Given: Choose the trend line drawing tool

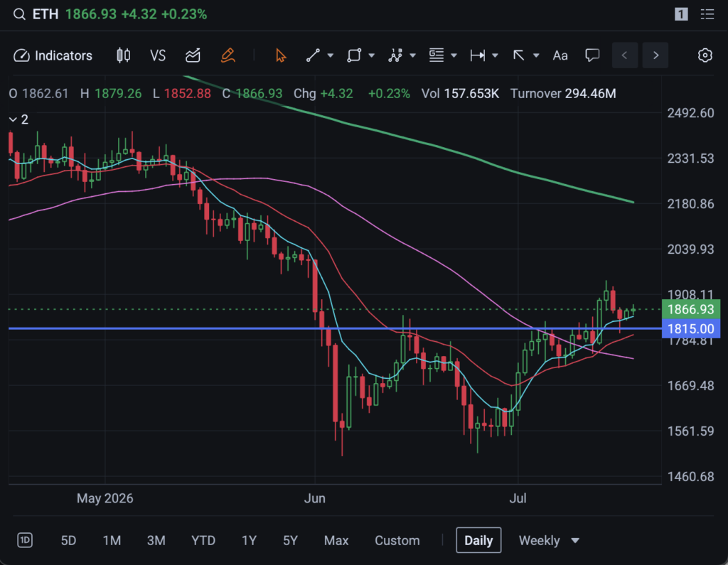Looking at the screenshot, I should tap(313, 55).
